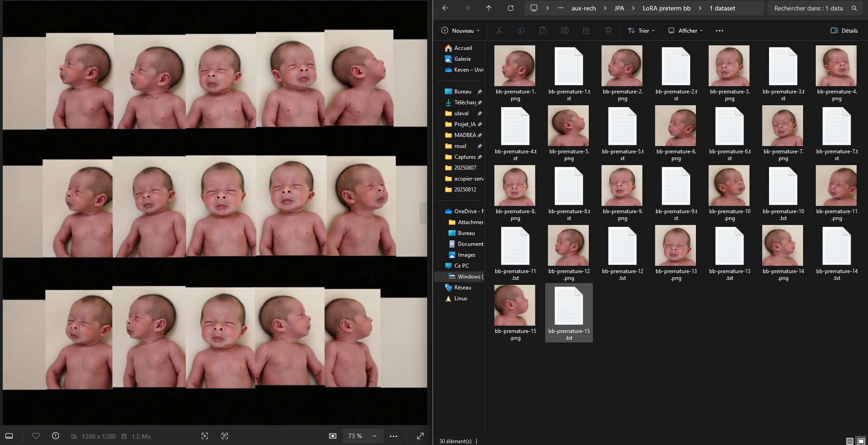Open the Trier sort dropdown
The height and width of the screenshot is (445, 868).
[x=641, y=30]
